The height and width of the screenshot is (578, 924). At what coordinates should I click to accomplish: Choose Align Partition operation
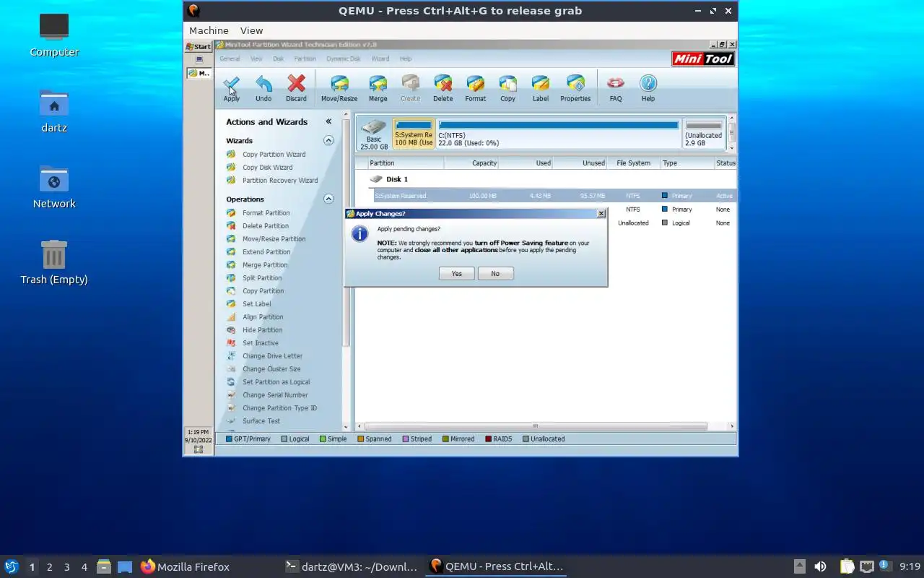263,317
